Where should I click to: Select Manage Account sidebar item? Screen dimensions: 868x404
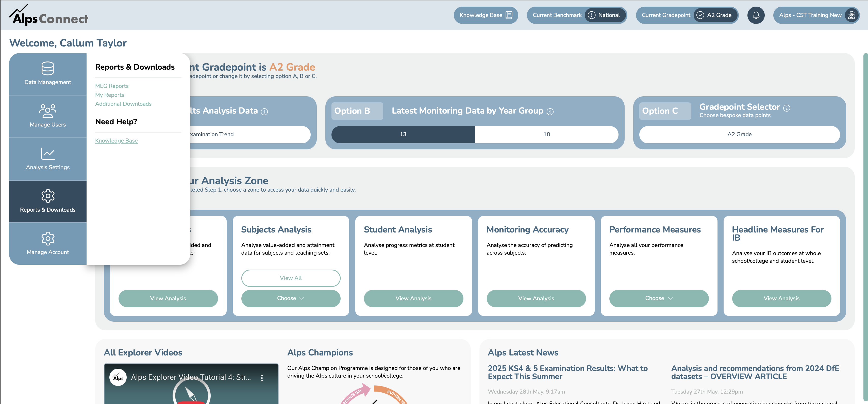click(x=47, y=243)
